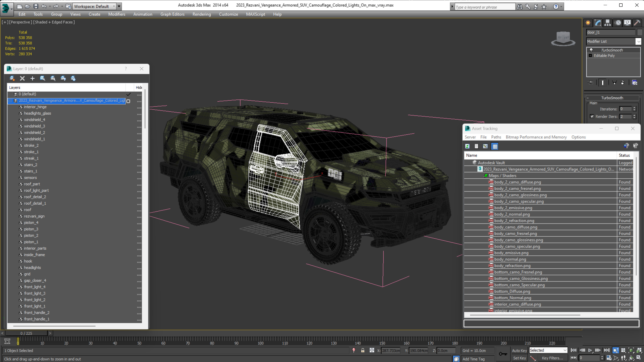
Task: Open the Workspace Default dropdown
Action: pos(95,6)
